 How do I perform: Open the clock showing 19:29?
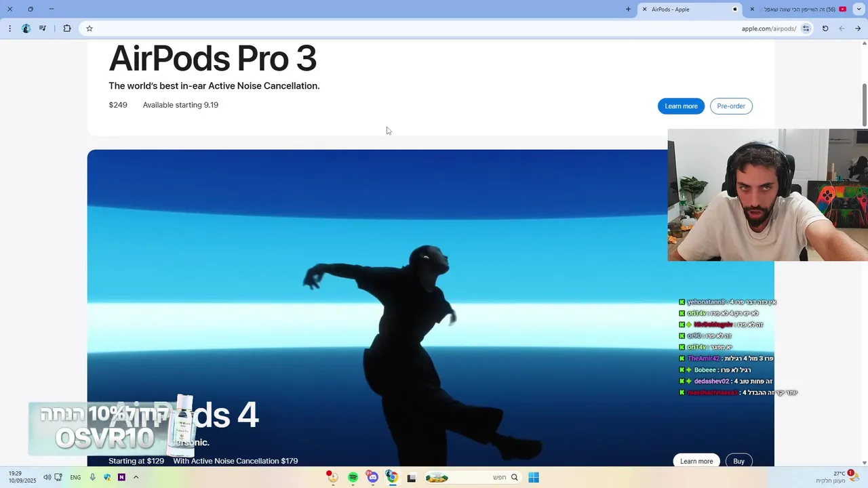click(x=22, y=477)
